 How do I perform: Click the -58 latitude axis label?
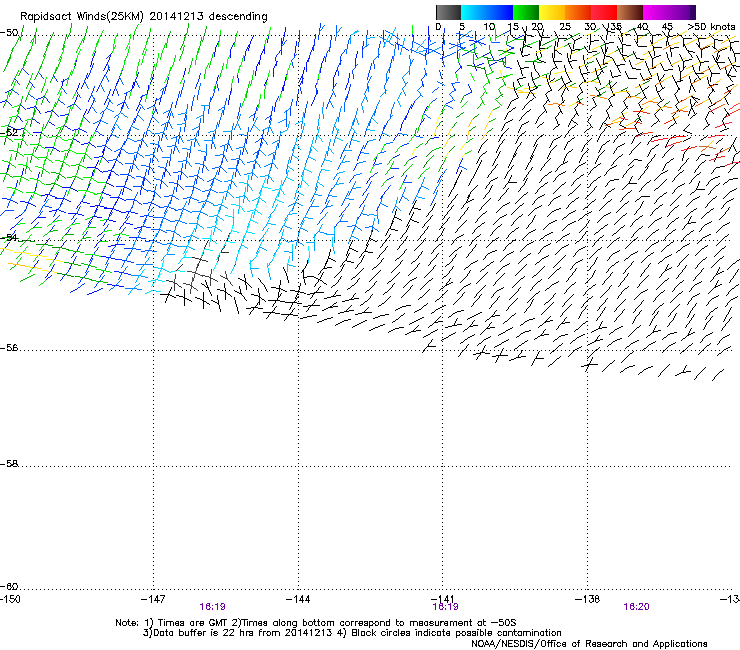[x=9, y=464]
